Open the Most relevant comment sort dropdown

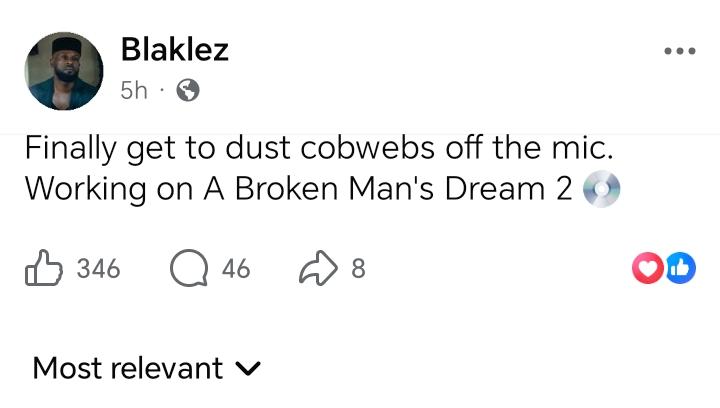point(128,368)
